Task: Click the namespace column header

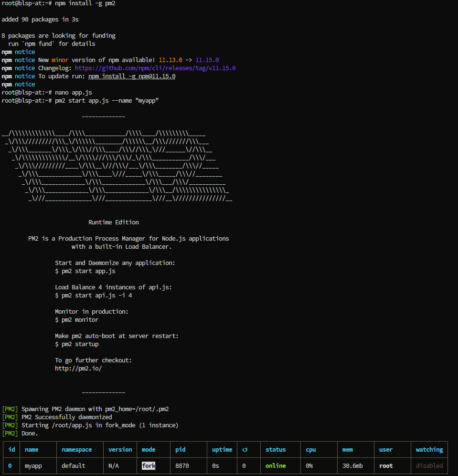Action: [76, 450]
